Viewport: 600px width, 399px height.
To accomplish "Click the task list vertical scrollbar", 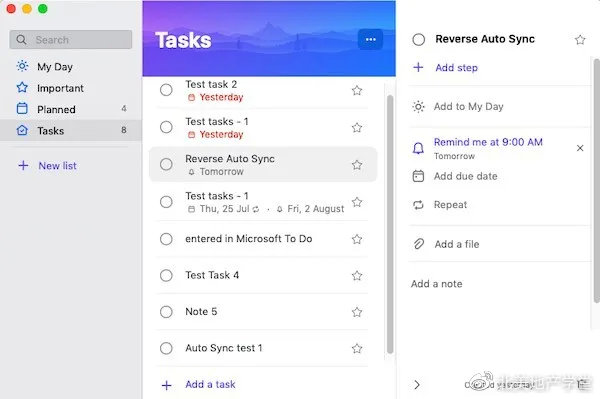I will [390, 224].
